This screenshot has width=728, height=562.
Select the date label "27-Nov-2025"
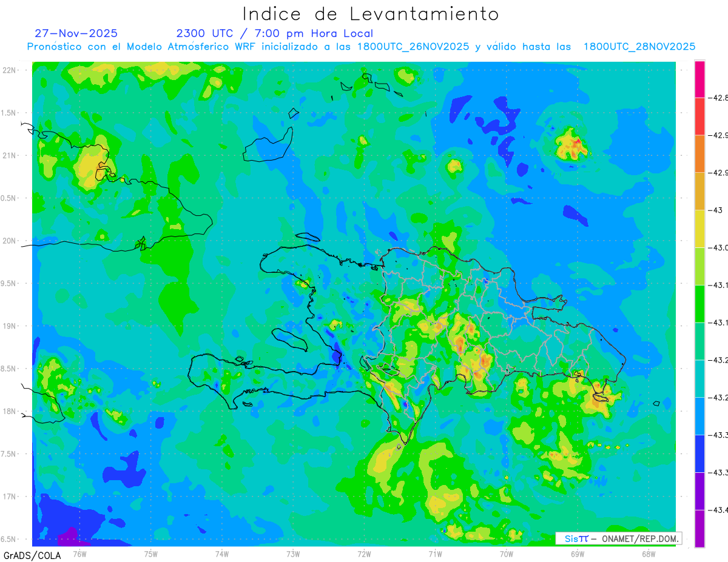click(x=76, y=33)
